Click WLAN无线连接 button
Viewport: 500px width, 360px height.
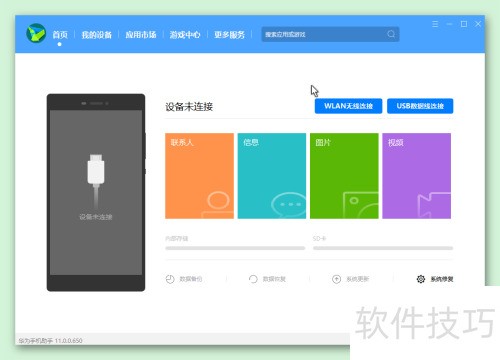coord(348,106)
